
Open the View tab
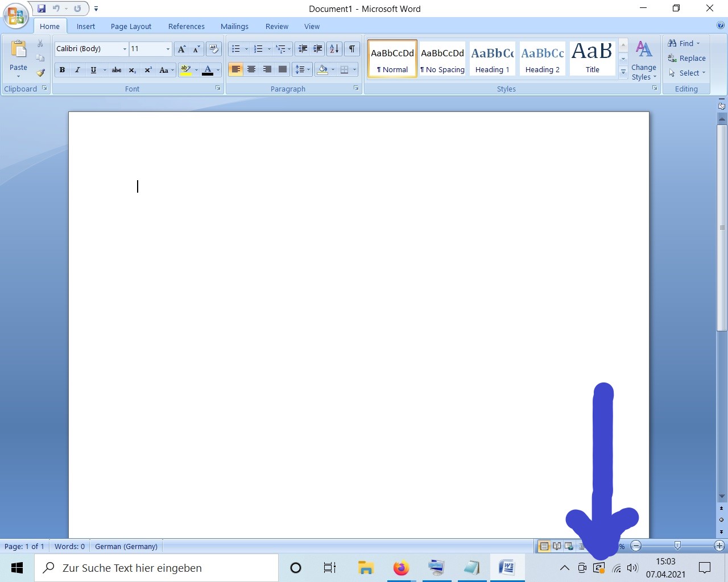point(312,26)
